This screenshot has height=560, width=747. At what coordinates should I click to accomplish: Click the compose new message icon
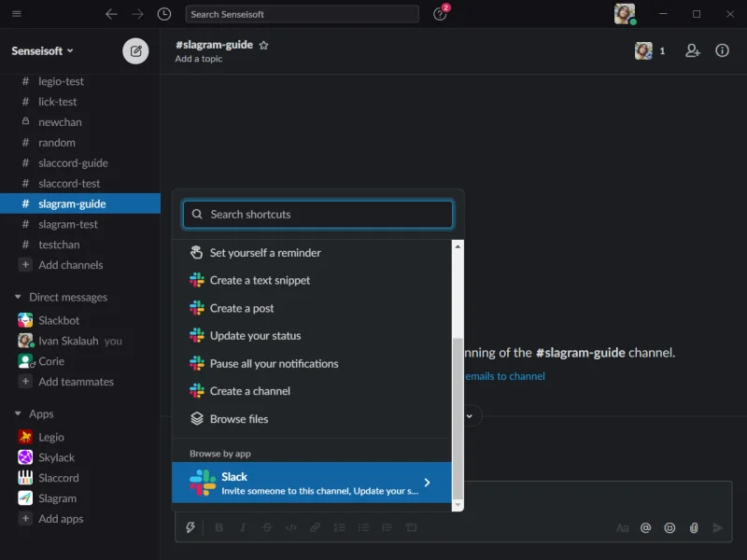[x=135, y=51]
